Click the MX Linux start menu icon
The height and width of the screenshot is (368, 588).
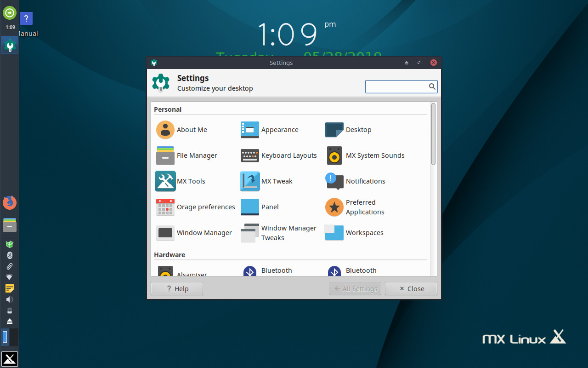pyautogui.click(x=9, y=359)
